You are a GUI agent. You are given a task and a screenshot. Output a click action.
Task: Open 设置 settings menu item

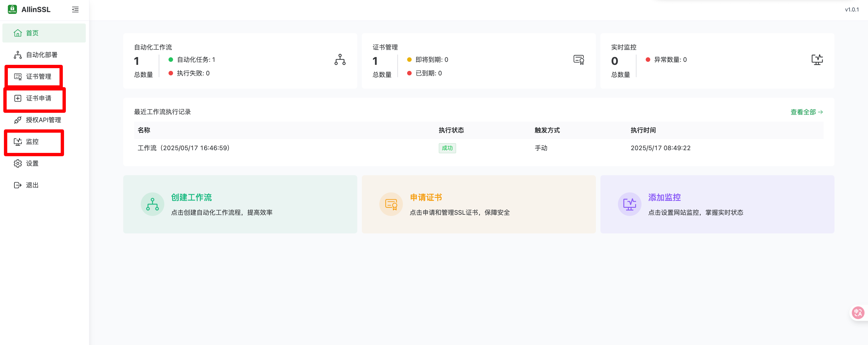32,163
